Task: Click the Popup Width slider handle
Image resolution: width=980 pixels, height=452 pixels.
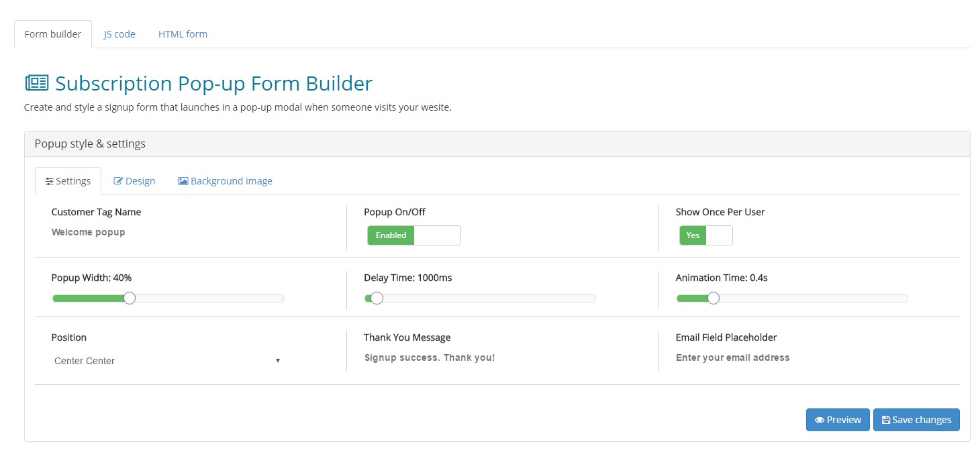Action: click(x=130, y=298)
